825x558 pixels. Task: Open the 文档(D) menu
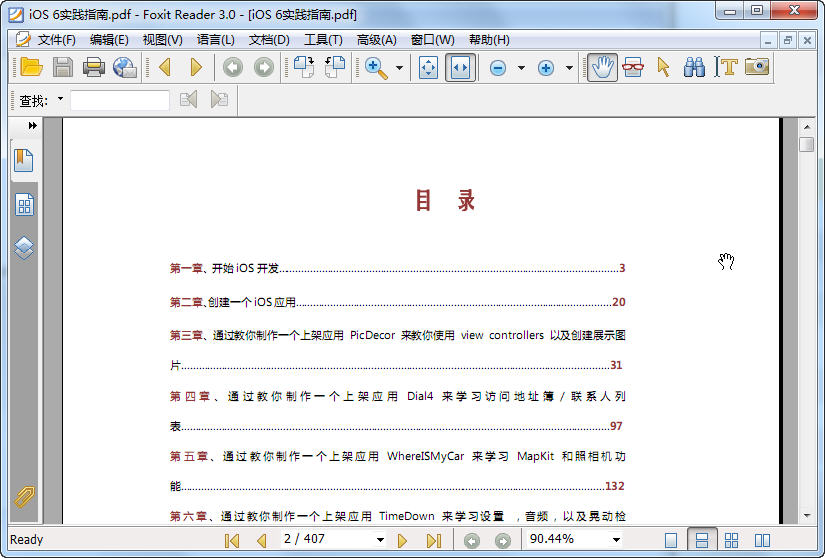point(269,40)
